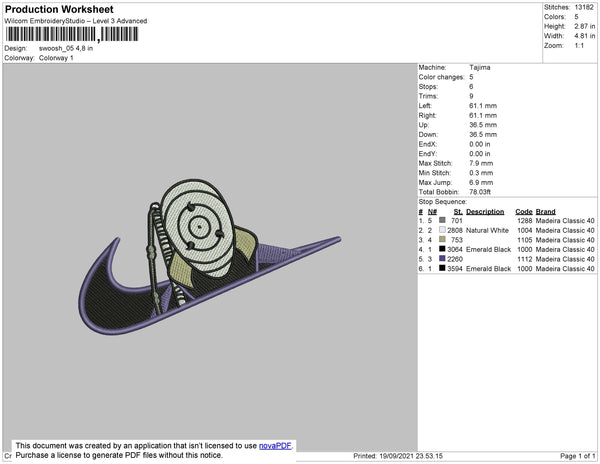Select the Emerald Black swatch with 3594 stitches

[x=442, y=268]
